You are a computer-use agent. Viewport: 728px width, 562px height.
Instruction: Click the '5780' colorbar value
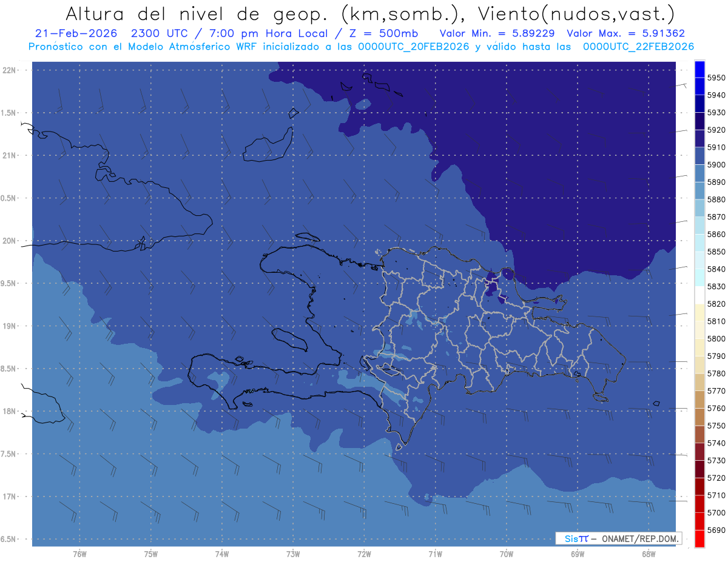click(716, 373)
